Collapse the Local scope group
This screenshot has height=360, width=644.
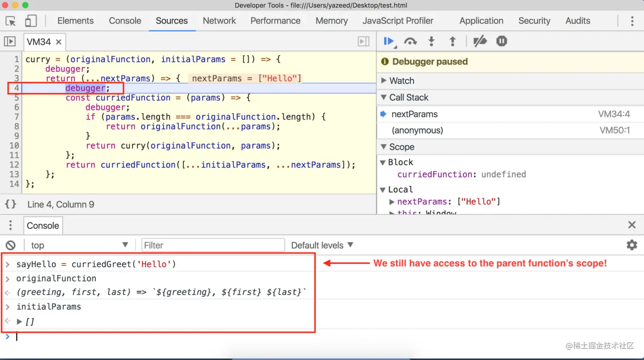[x=383, y=190]
